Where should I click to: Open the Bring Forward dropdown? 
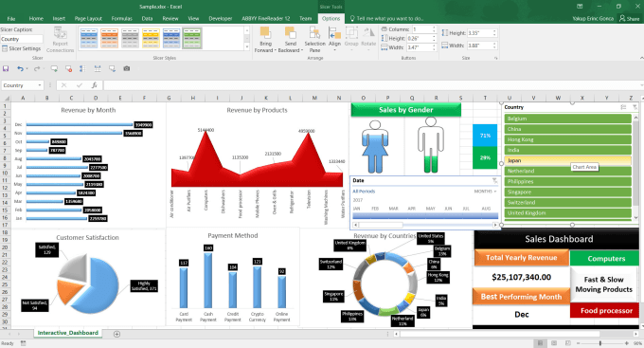click(276, 50)
